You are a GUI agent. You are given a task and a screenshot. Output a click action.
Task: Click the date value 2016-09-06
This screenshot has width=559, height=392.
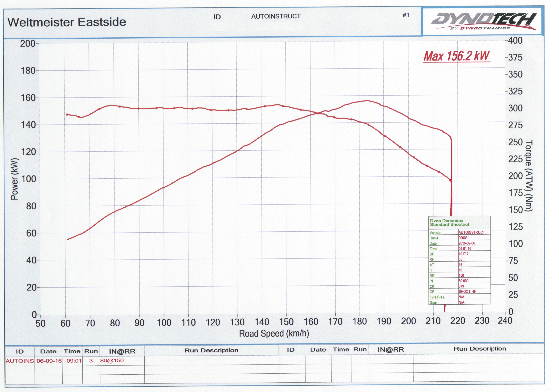point(467,243)
